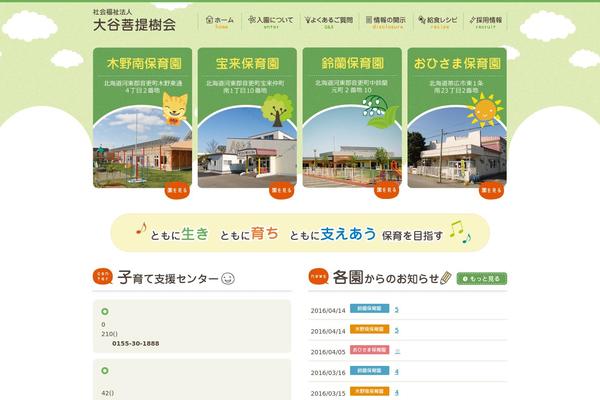Click the house icon next to ホーム
Screen dimensions: 600x400
[x=209, y=20]
